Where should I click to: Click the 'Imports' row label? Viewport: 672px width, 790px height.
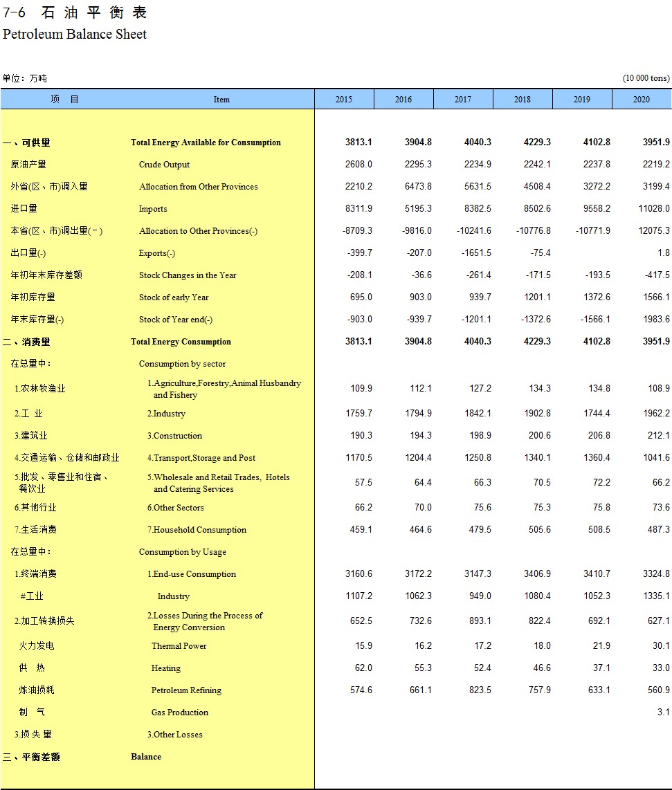[x=153, y=209]
